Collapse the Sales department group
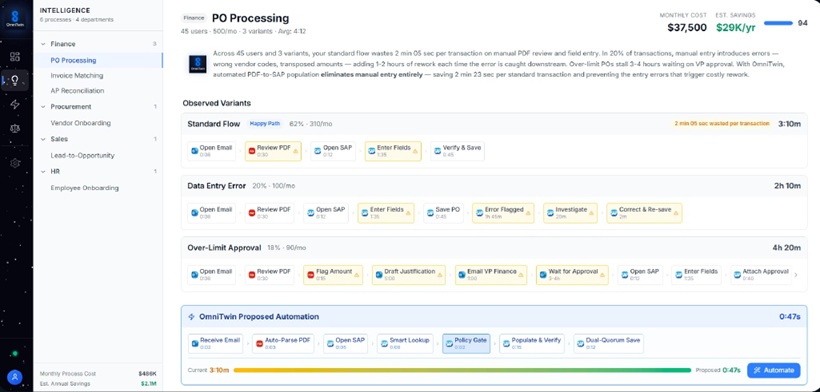The width and height of the screenshot is (820, 392). 43,139
